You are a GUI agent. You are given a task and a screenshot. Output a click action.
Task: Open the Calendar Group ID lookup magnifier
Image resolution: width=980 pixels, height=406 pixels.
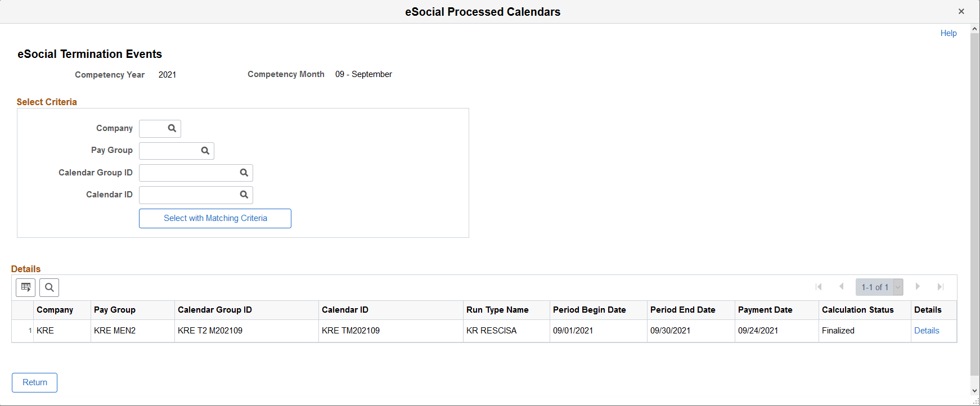point(244,172)
